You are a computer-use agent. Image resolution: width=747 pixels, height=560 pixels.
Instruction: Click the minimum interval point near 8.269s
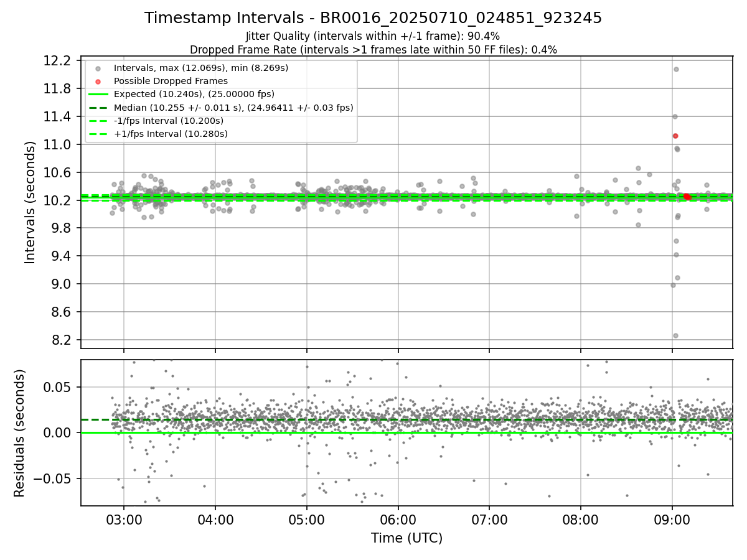coord(675,335)
